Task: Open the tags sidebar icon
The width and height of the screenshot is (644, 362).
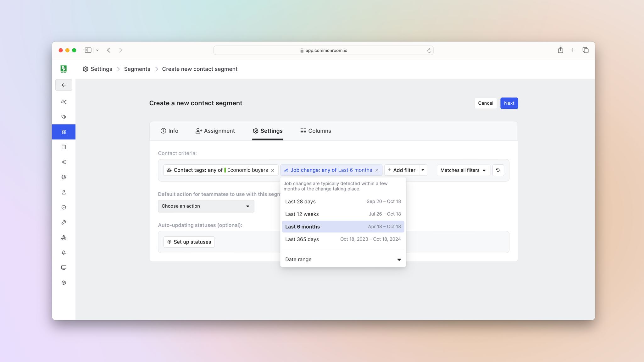Action: tap(64, 117)
